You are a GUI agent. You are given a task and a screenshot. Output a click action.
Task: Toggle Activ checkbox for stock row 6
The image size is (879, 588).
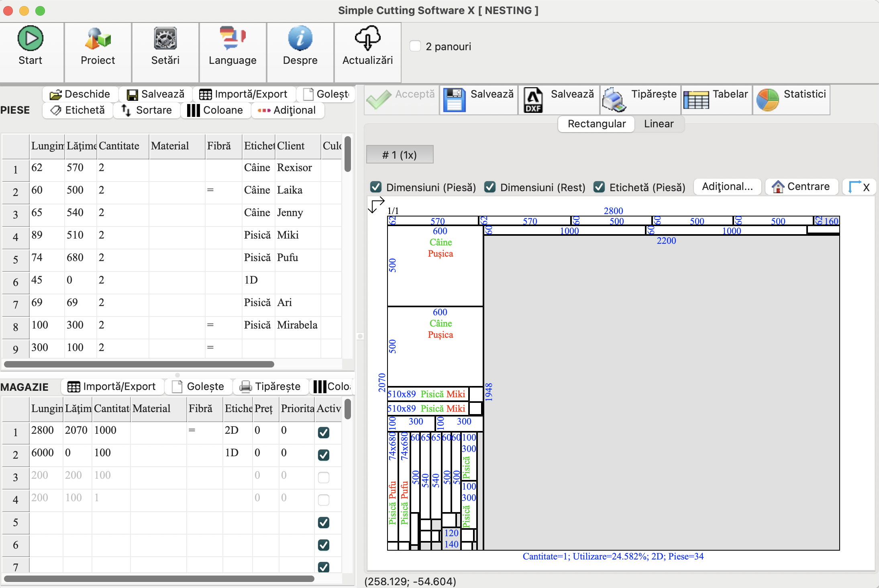[x=324, y=545]
